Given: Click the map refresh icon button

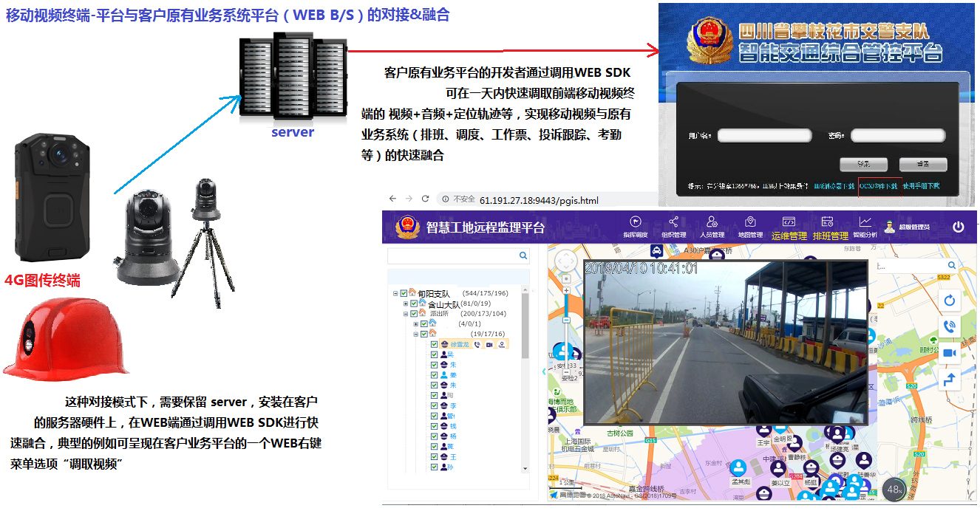Looking at the screenshot, I should coord(950,301).
